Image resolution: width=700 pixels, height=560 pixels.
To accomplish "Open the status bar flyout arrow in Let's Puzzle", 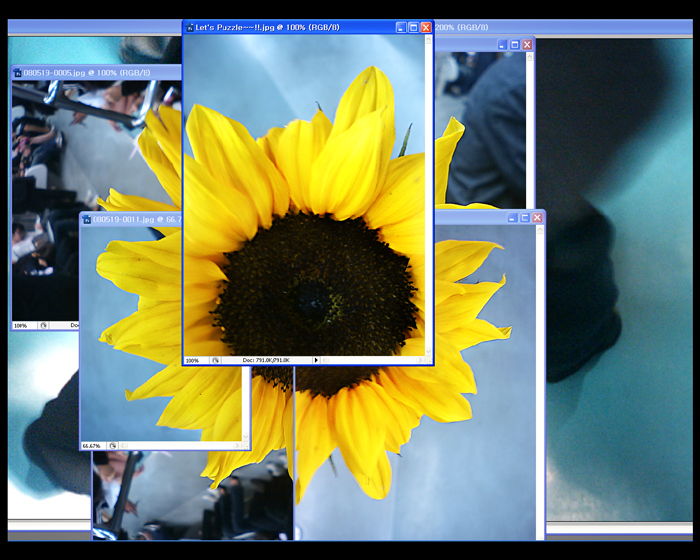I will [316, 360].
